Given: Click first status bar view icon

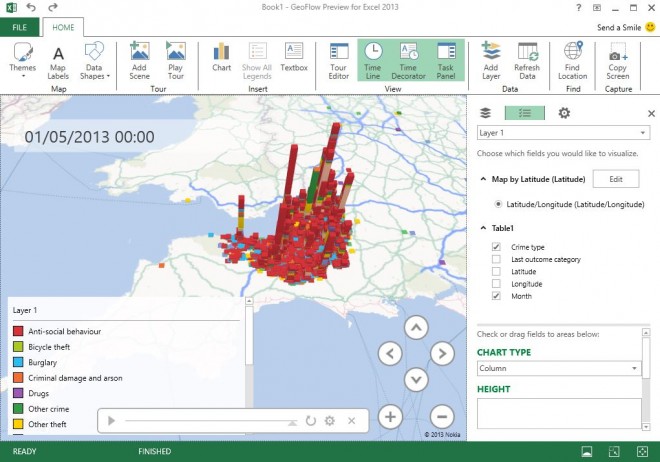Looking at the screenshot, I should [586, 451].
